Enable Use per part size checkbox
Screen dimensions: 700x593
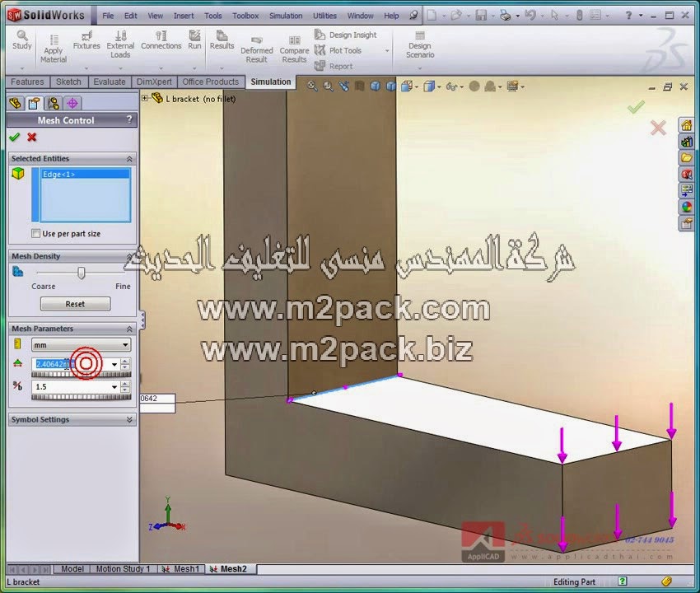[35, 234]
